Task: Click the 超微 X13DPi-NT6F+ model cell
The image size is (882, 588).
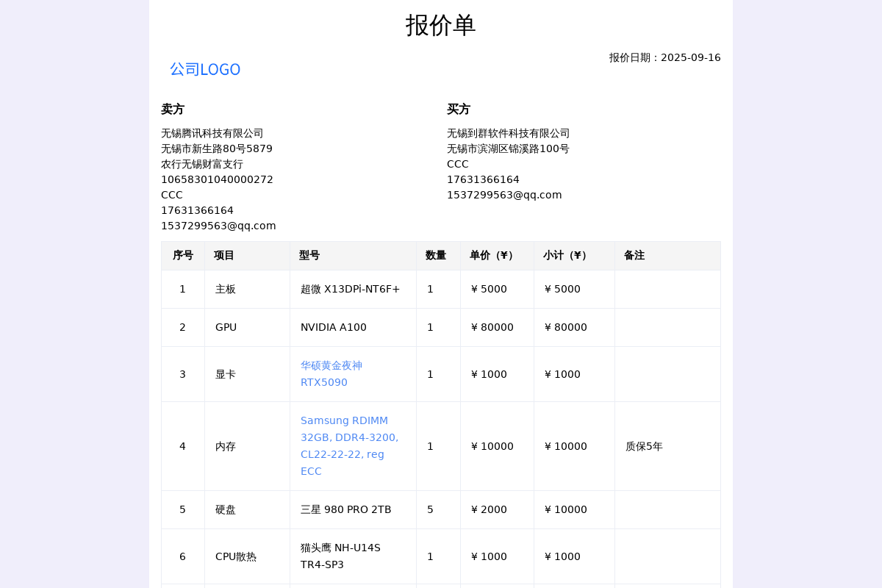Action: pyautogui.click(x=350, y=289)
